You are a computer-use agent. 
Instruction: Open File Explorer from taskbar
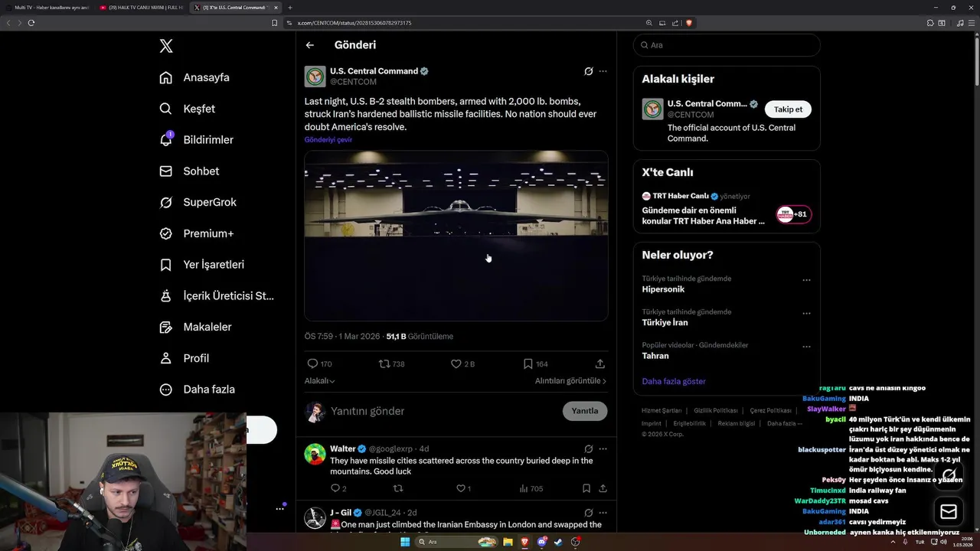(x=508, y=542)
